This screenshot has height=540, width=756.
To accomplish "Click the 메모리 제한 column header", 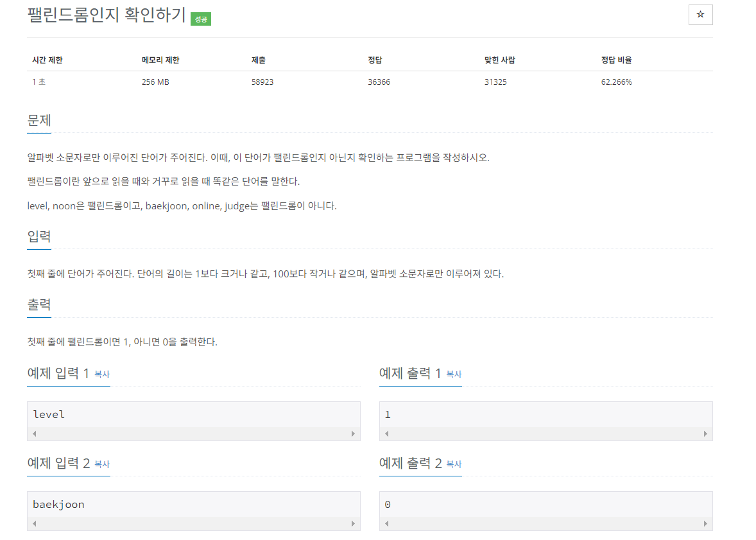I will 160,60.
